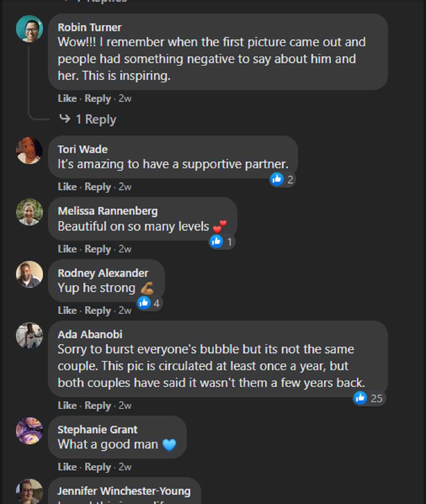Expand the 1 Reply thread under Robin Turner
Image resolution: width=426 pixels, height=504 pixels.
pos(95,119)
